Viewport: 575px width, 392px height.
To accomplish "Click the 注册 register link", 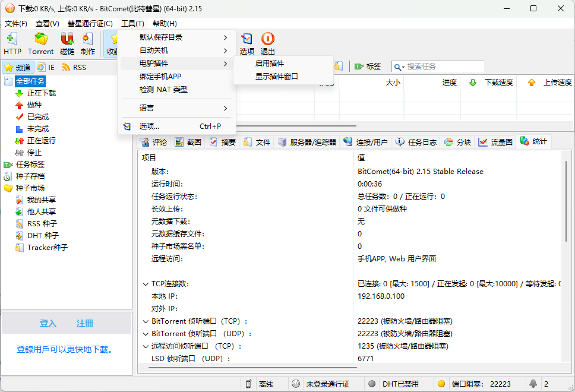I will 85,324.
